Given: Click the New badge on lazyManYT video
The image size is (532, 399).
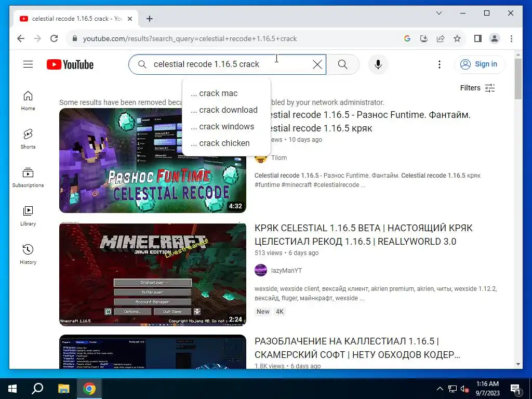Looking at the screenshot, I should coord(263,312).
